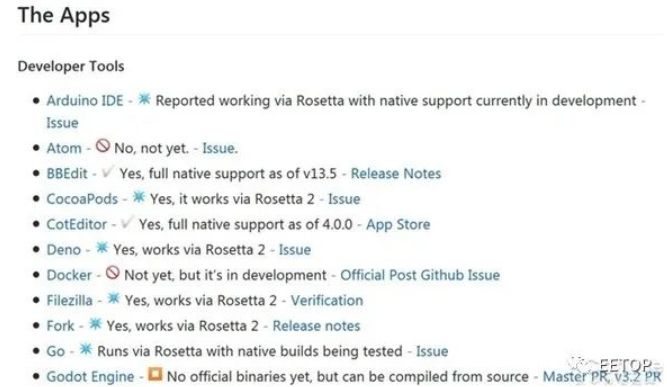Image resolution: width=667 pixels, height=387 pixels.
Task: Click the snowflake icon beside CocoaPods
Action: tap(139, 197)
